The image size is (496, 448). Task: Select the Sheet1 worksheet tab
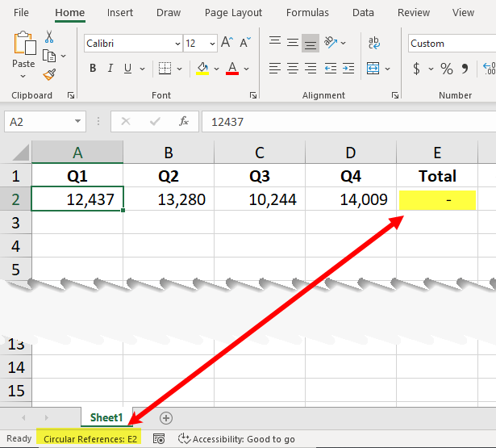click(x=106, y=417)
